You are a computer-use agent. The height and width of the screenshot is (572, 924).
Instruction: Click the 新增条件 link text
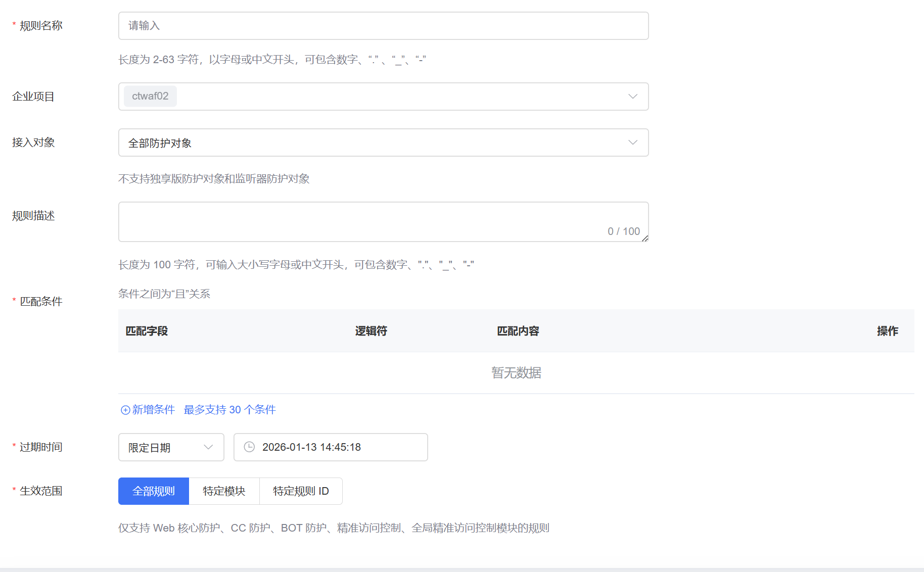[154, 410]
